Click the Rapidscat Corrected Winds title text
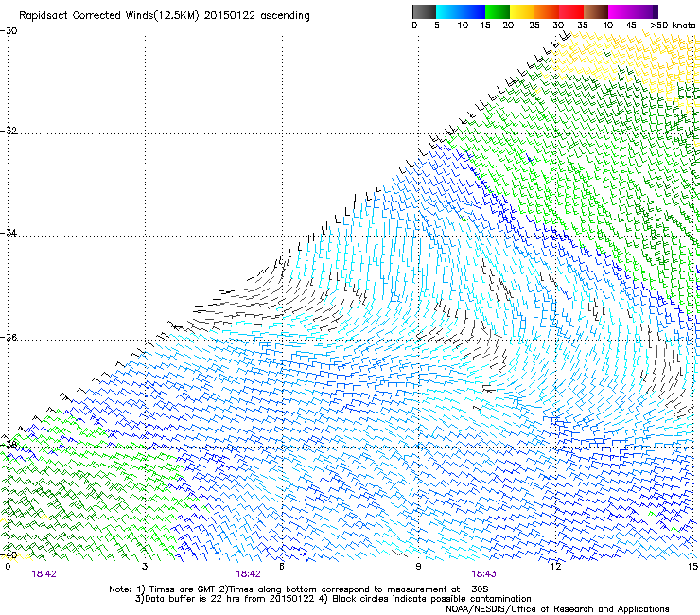Screen dimensions: 700x615 (165, 16)
